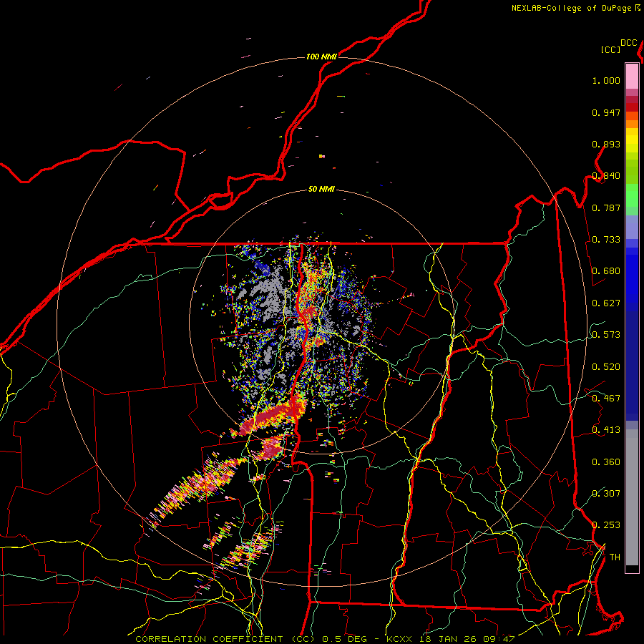This screenshot has height=644, width=644.
Task: Click the 50 NMI range ring label
Action: point(321,189)
